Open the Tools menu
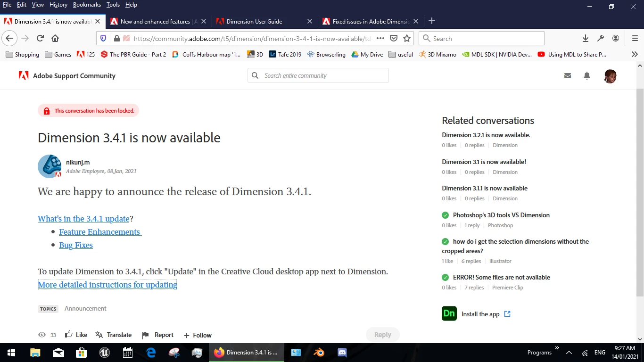Screen dimensions: 644x362 point(113,5)
